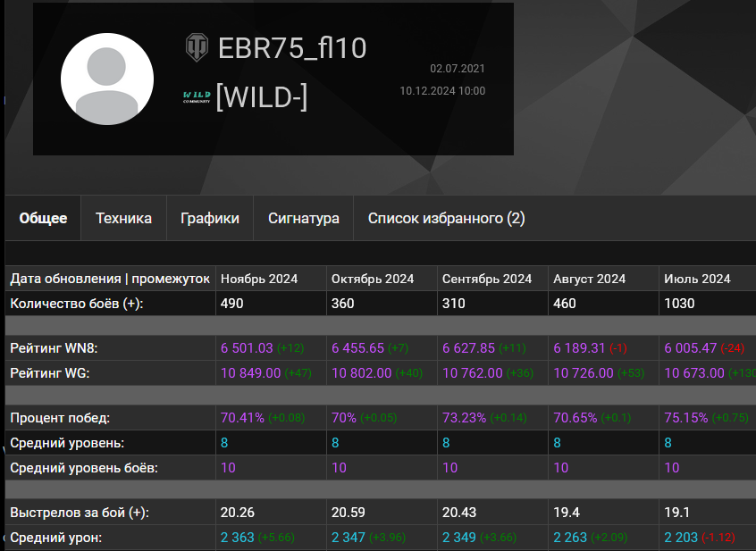Click the [WILD-] clan tag link
This screenshot has height=551, width=756.
point(261,96)
